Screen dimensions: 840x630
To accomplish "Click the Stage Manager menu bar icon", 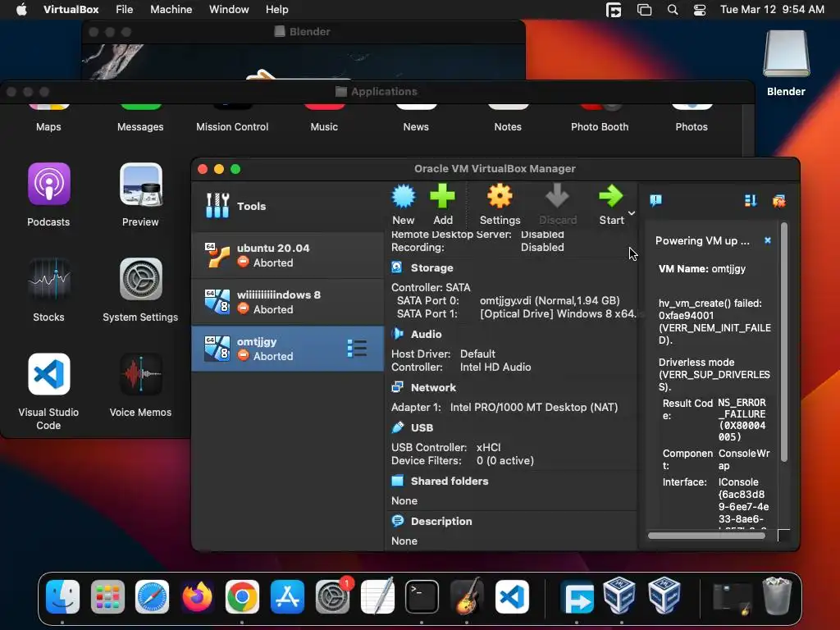I will [644, 10].
